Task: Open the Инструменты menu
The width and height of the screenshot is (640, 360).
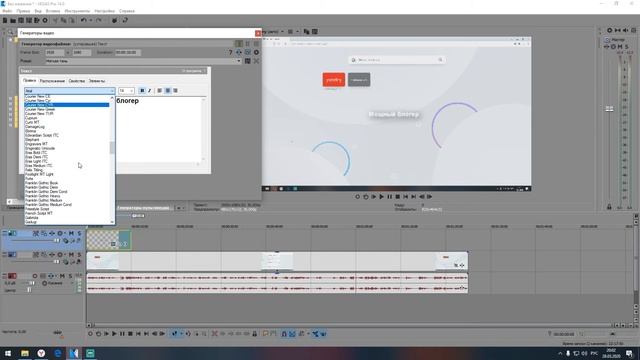Action: (x=77, y=11)
